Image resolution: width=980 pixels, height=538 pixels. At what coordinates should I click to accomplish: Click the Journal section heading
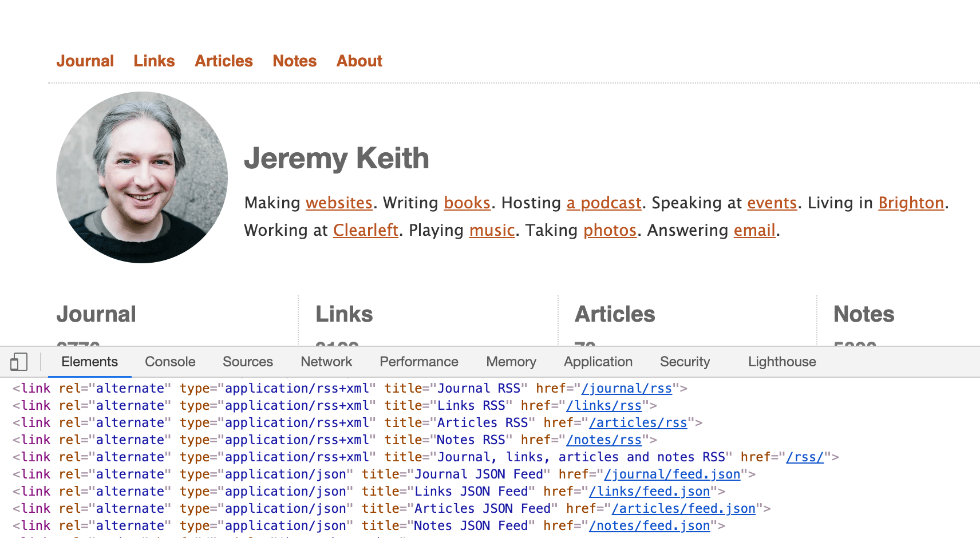[96, 314]
